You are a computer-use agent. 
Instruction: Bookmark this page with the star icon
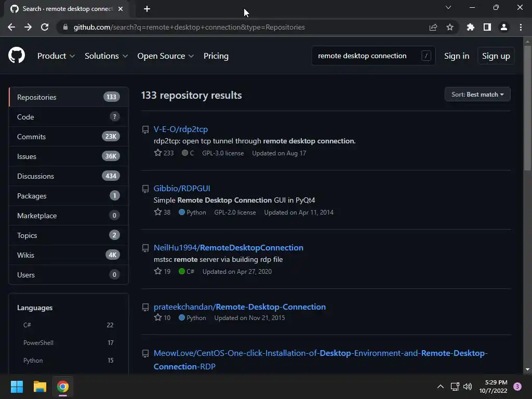450,27
